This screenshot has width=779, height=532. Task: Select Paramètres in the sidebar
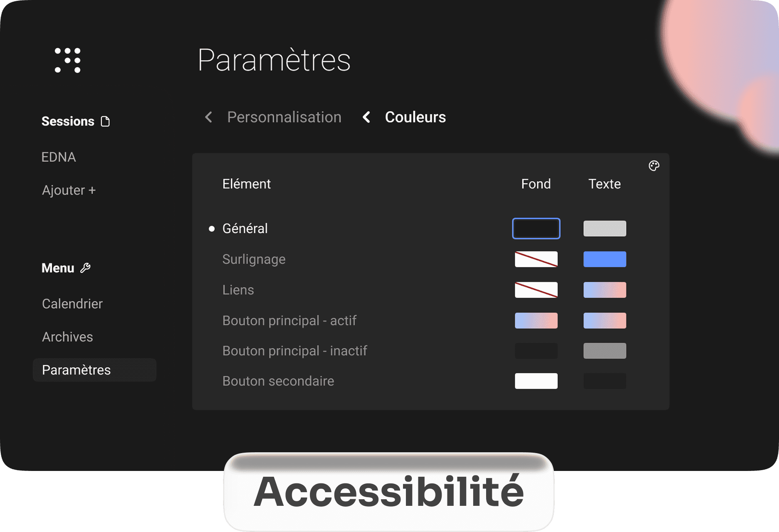pyautogui.click(x=76, y=370)
